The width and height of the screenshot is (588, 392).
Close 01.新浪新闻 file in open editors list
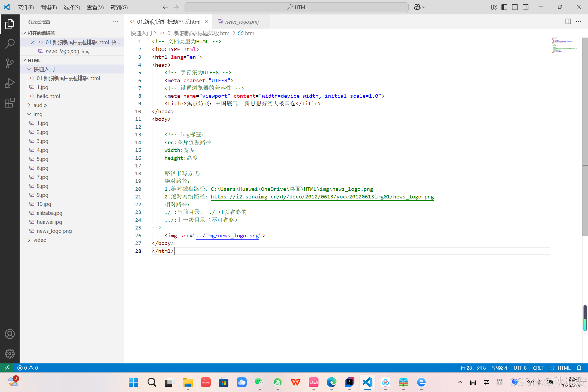tap(33, 42)
